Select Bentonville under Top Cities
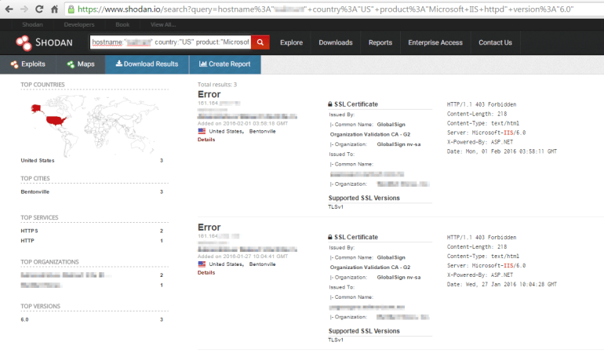 [37, 191]
